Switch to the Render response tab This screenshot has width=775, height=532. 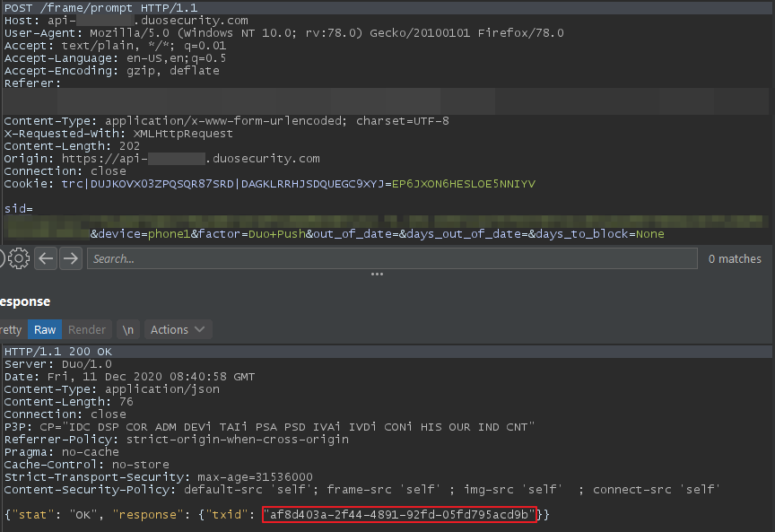tap(87, 329)
